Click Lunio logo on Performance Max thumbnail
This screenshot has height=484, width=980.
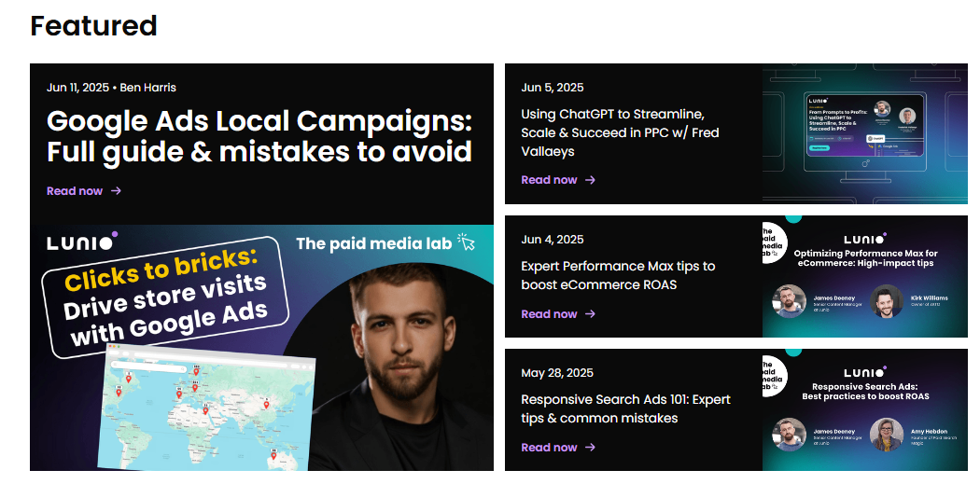point(865,240)
